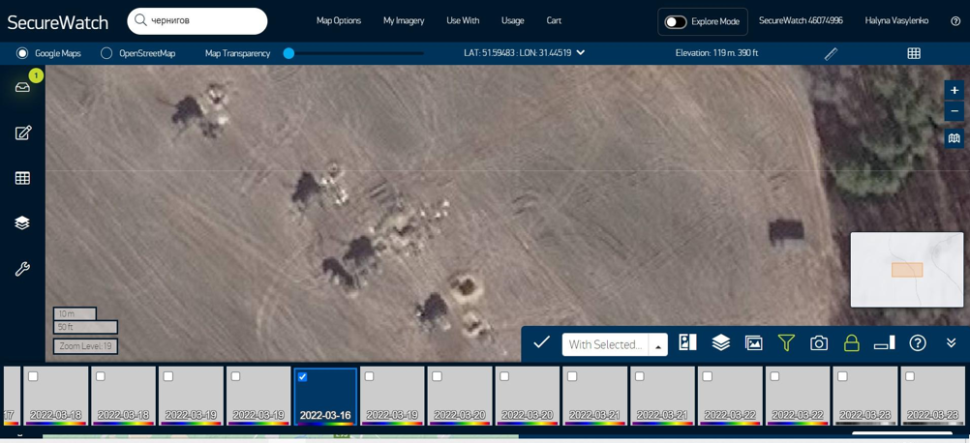
Task: Uncheck the 2022-03-16 image checkbox
Action: [303, 377]
